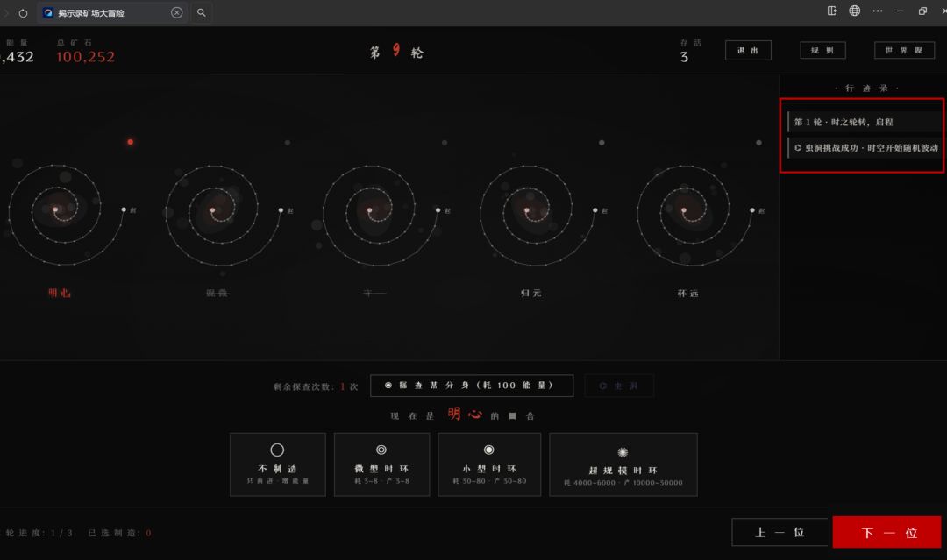Close the 揭示录矿场大冒险 tab
Image resolution: width=947 pixels, height=560 pixels.
(x=176, y=12)
